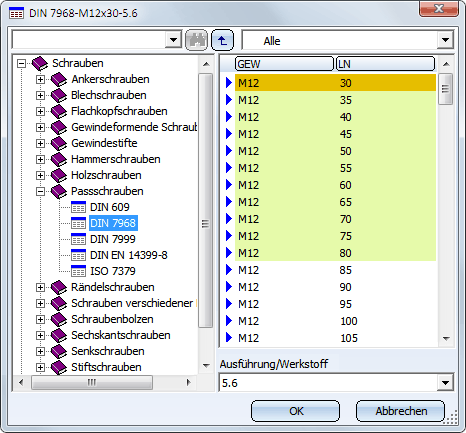This screenshot has width=466, height=433.
Task: Expand the Gewindestifte node
Action: 40,143
